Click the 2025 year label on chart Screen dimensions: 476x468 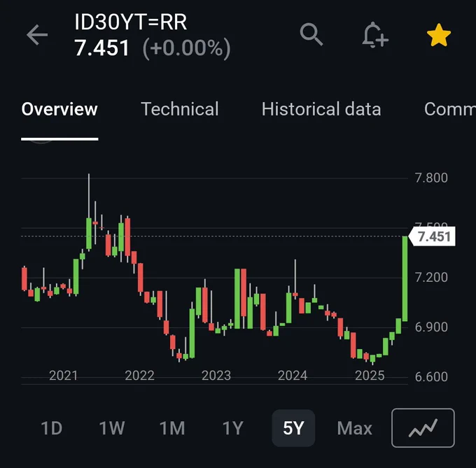point(370,376)
